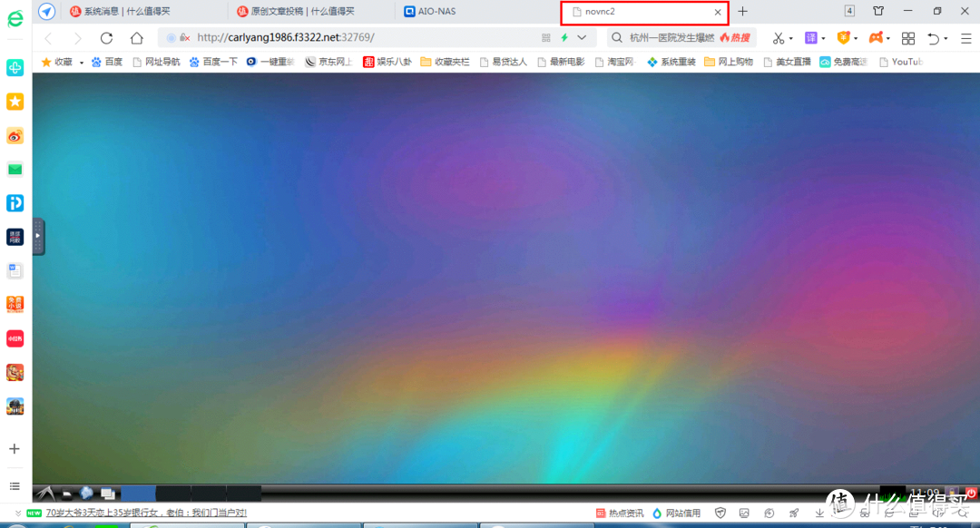Open the 收藏夹栏 bookmark folder

pyautogui.click(x=445, y=62)
